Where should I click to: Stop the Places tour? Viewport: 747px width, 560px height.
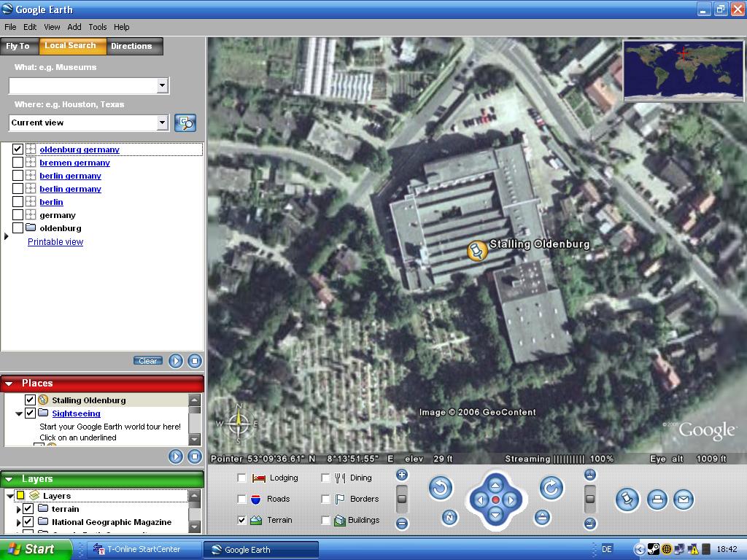pyautogui.click(x=194, y=456)
